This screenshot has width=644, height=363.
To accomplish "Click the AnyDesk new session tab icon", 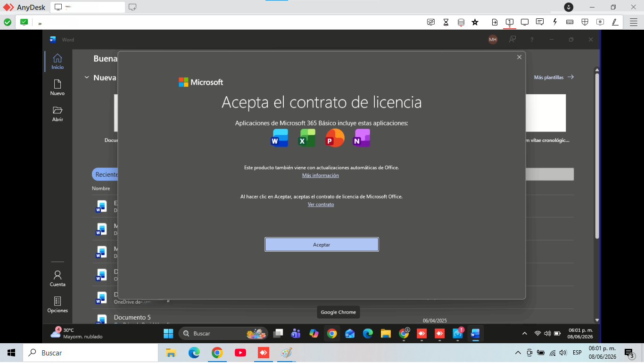I will point(132,7).
